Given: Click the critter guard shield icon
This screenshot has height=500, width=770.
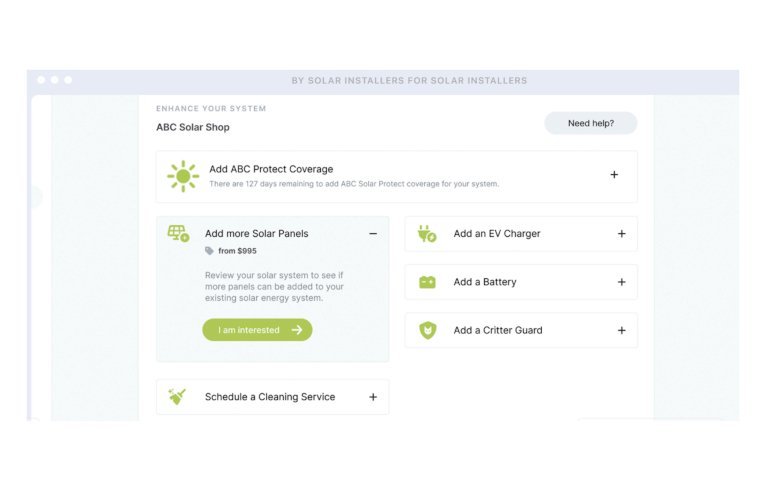Looking at the screenshot, I should click(x=427, y=330).
